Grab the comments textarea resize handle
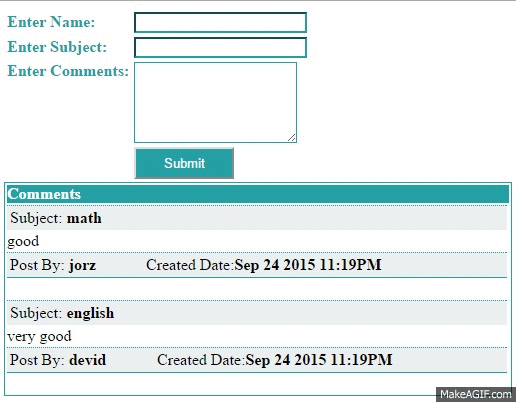The height and width of the screenshot is (402, 516). click(x=292, y=138)
